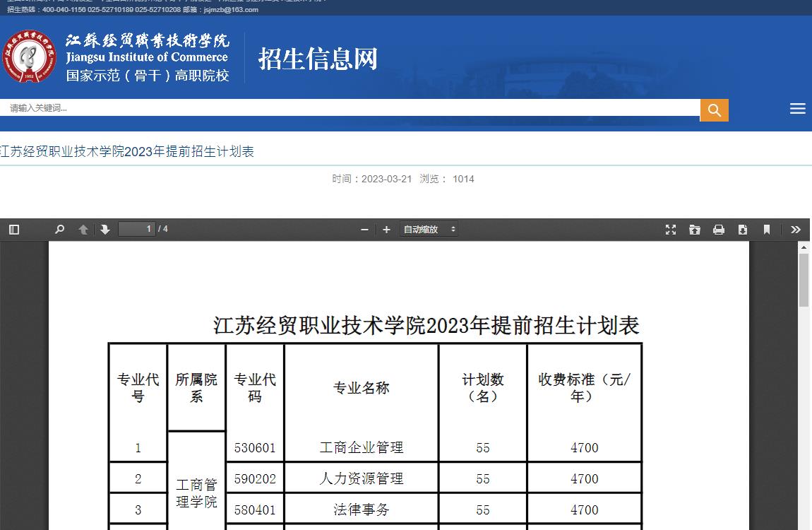Screen dimensions: 812x530
Task: Open find in document search
Action: click(x=60, y=230)
